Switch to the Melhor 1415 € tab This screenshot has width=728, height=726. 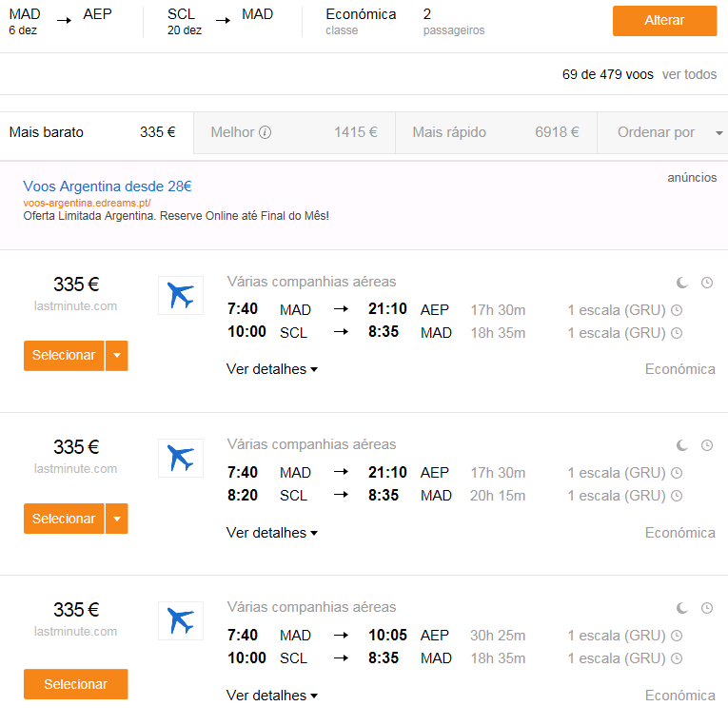[294, 133]
